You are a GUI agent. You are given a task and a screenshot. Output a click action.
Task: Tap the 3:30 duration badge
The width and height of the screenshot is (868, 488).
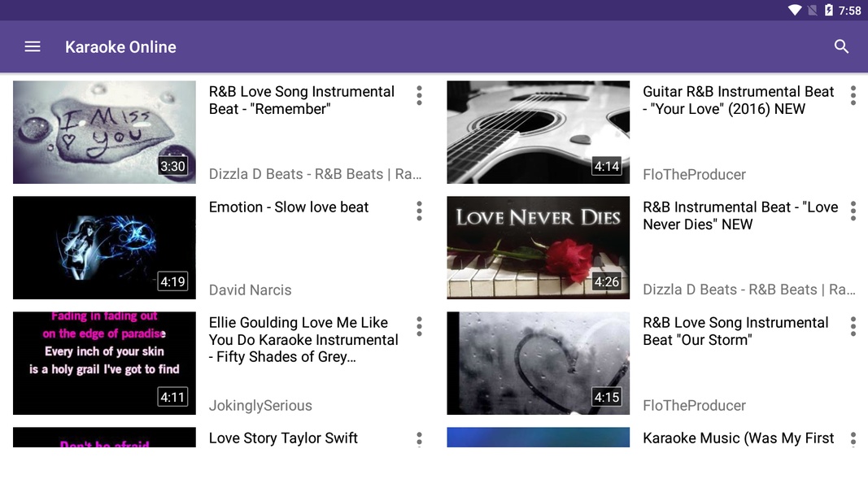172,166
